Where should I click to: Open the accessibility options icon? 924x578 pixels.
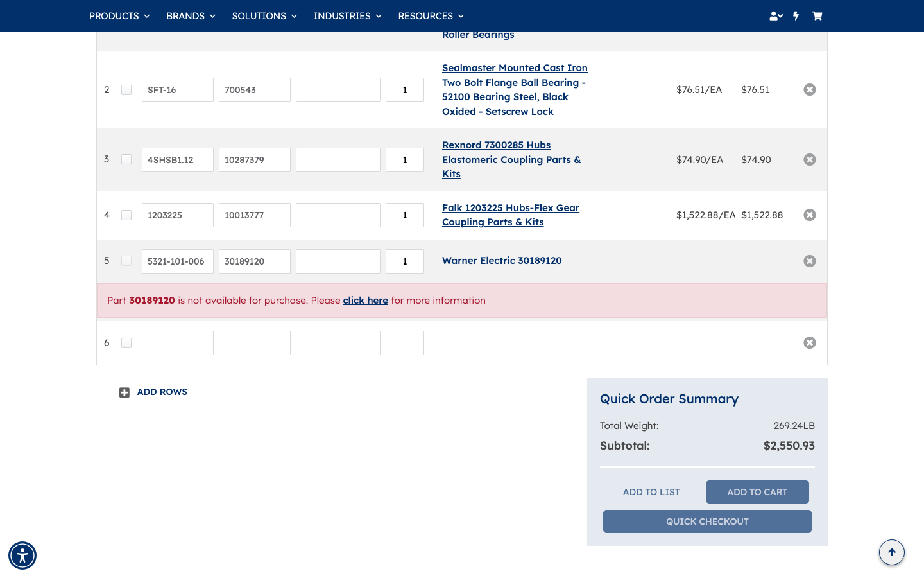click(x=22, y=556)
